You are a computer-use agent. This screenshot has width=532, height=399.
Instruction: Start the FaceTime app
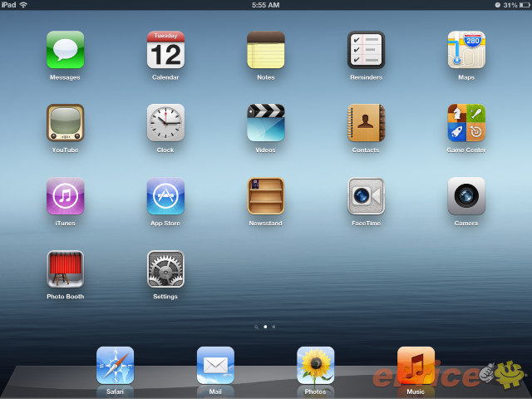pyautogui.click(x=366, y=196)
